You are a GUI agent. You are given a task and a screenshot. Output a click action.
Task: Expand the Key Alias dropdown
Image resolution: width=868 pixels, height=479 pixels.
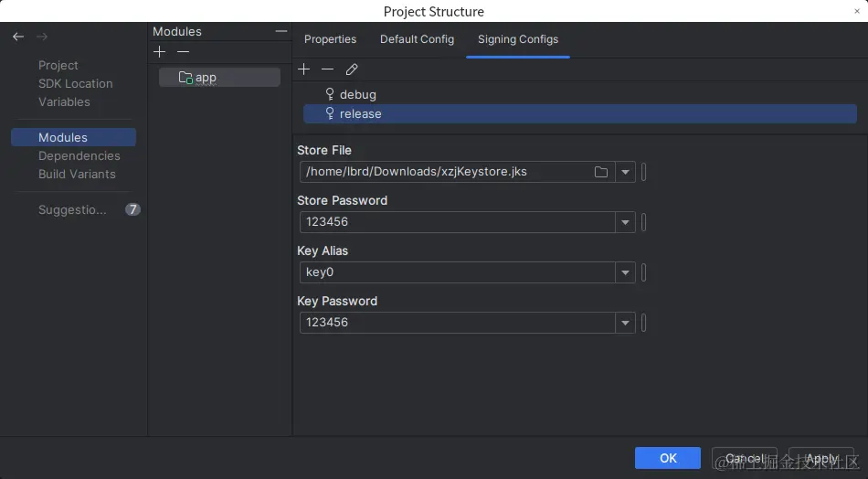(x=625, y=272)
